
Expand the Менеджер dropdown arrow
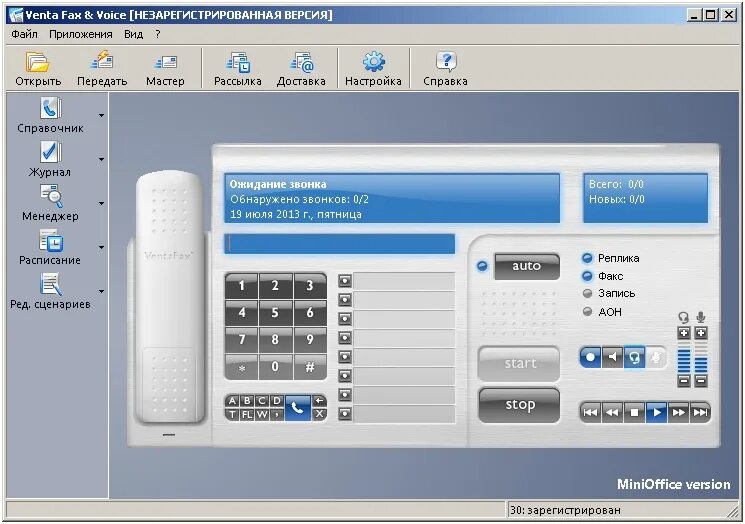[102, 204]
